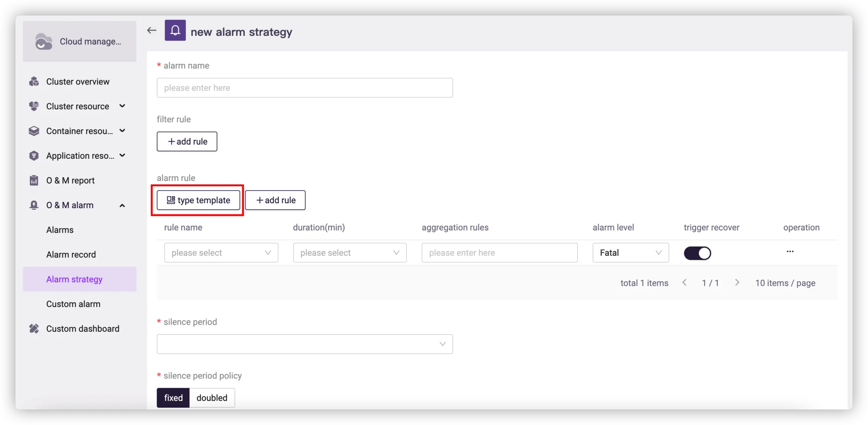Click the Cluster resource sidebar icon
868x425 pixels.
(34, 106)
